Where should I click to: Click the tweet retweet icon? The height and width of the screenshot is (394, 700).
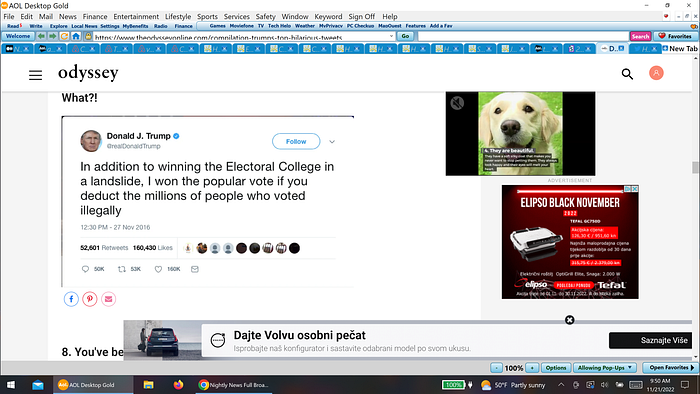tap(121, 269)
